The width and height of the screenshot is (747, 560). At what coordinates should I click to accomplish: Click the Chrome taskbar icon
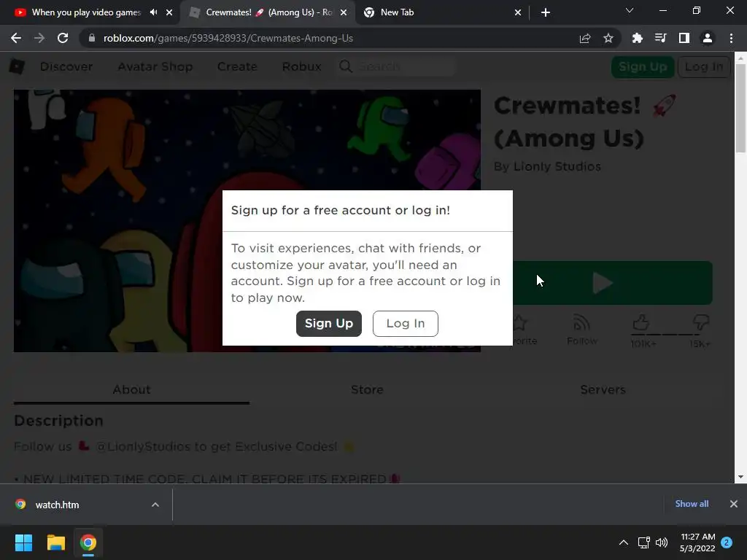pyautogui.click(x=88, y=542)
